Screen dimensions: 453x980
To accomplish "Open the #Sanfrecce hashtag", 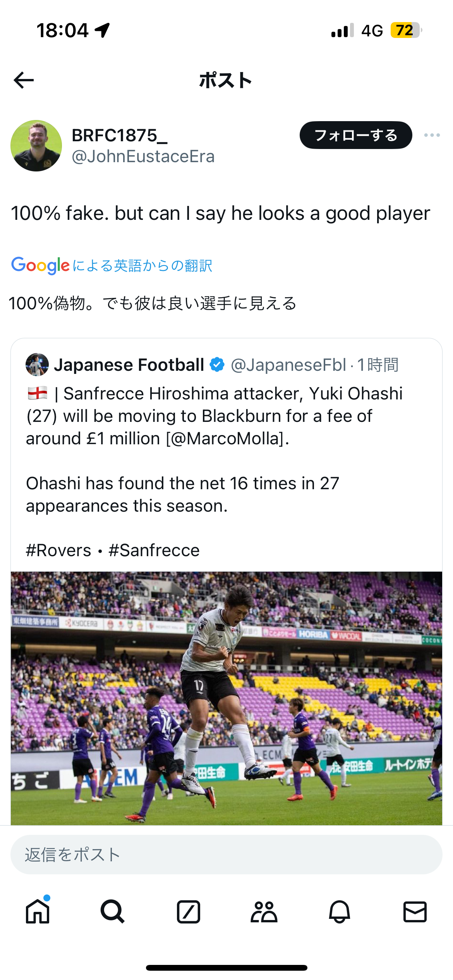I will coord(154,550).
